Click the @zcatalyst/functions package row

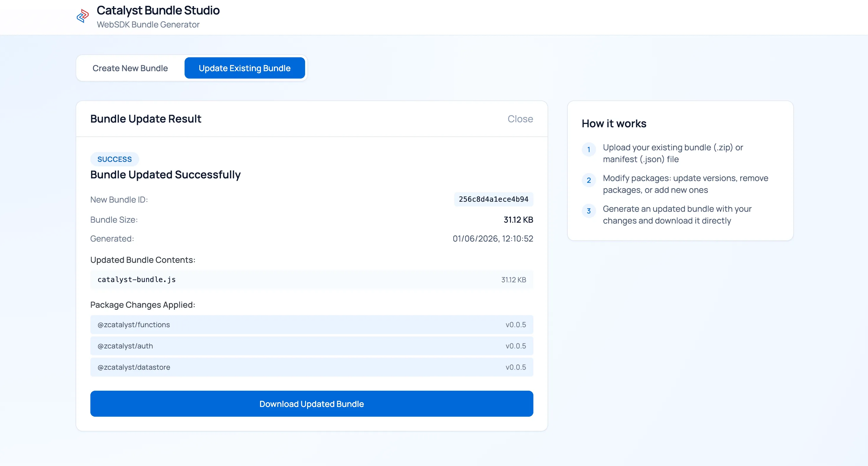click(x=312, y=325)
